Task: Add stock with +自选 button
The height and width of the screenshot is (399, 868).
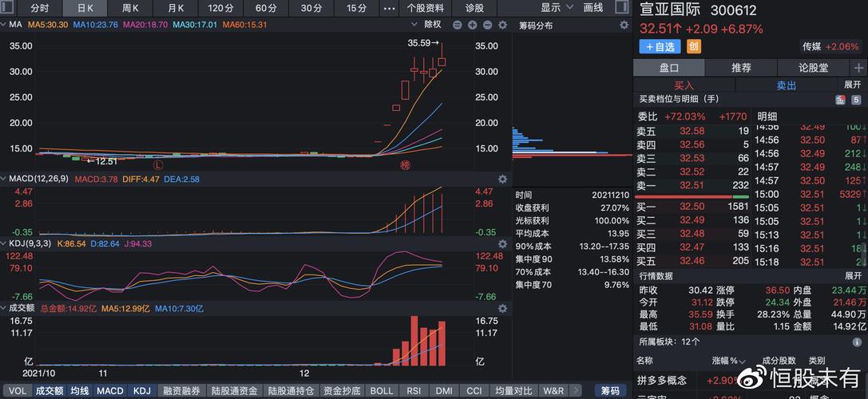Action: [x=660, y=46]
